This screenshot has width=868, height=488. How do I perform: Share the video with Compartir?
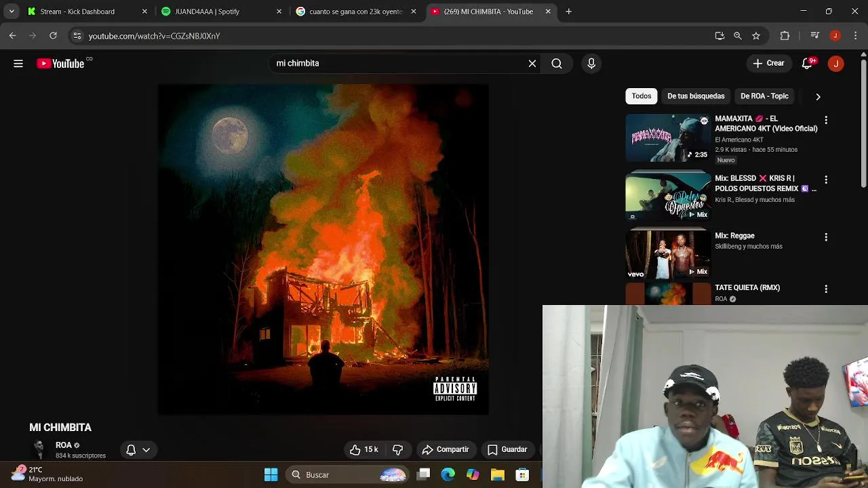click(x=446, y=449)
